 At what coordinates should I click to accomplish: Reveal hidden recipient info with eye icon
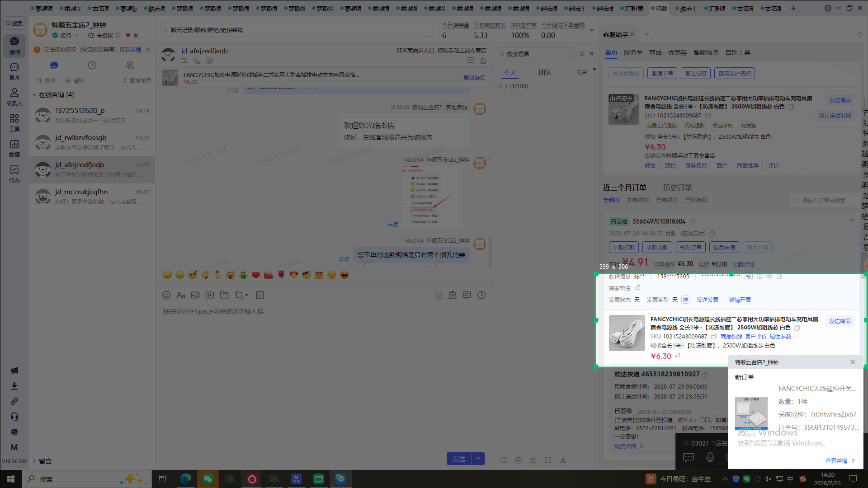769,277
